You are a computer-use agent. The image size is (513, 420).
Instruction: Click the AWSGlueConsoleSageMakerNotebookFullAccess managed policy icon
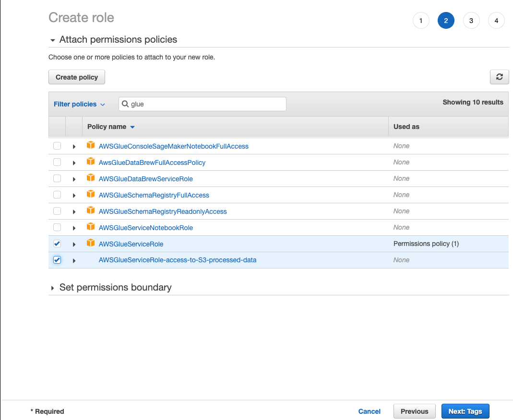tap(91, 145)
